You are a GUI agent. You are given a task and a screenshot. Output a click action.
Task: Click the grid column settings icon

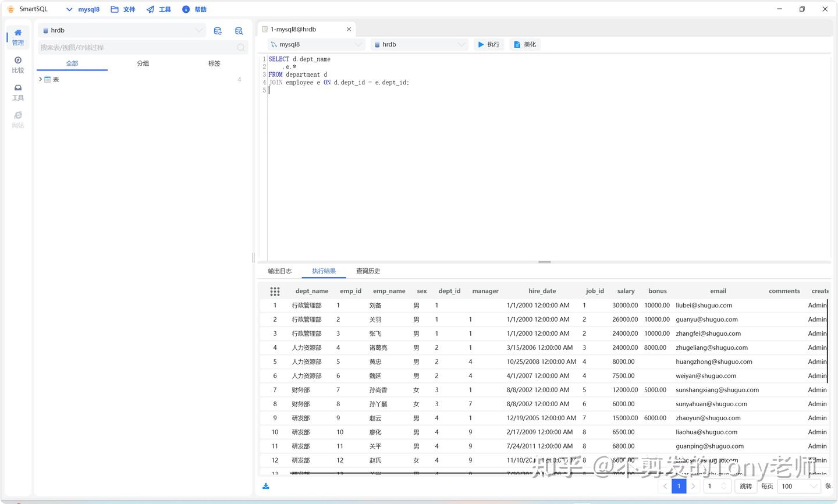click(275, 291)
